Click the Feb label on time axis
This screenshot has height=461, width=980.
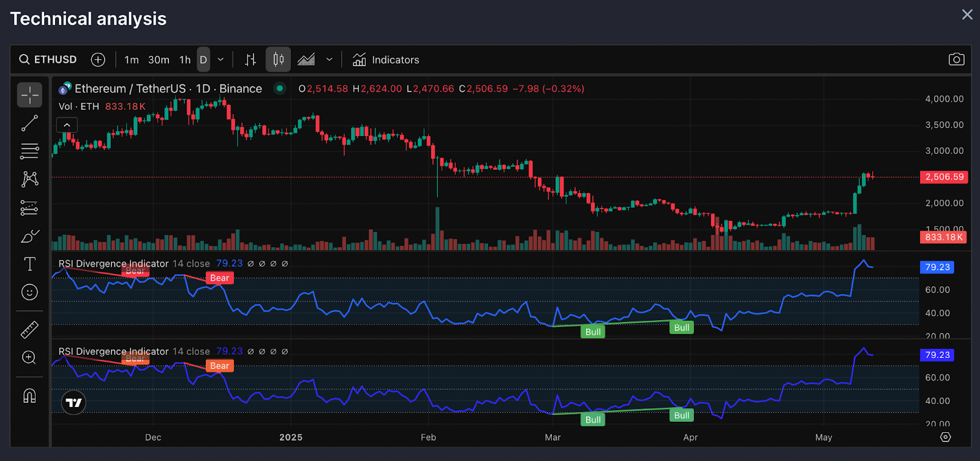(x=429, y=437)
